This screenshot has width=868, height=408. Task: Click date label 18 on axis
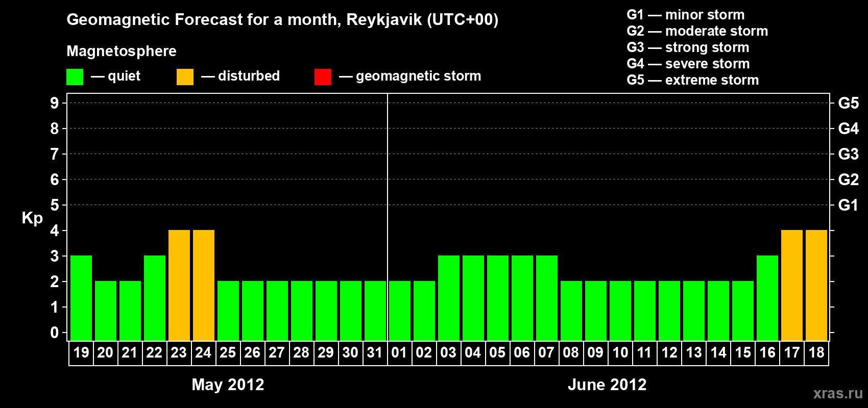tap(816, 353)
